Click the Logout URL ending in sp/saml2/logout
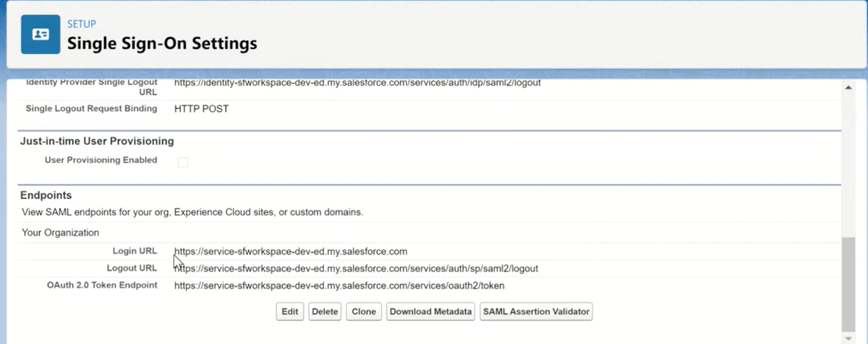Viewport: 868px width, 344px height. [x=356, y=269]
